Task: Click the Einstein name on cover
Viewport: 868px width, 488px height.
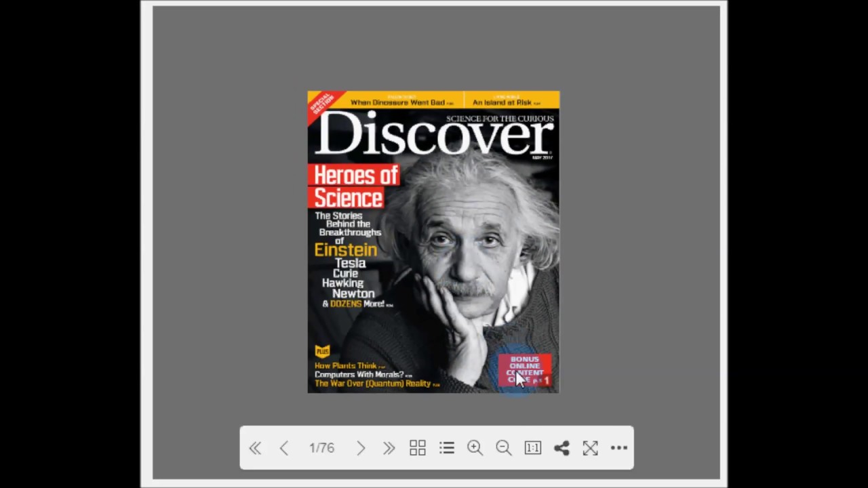Action: 345,250
